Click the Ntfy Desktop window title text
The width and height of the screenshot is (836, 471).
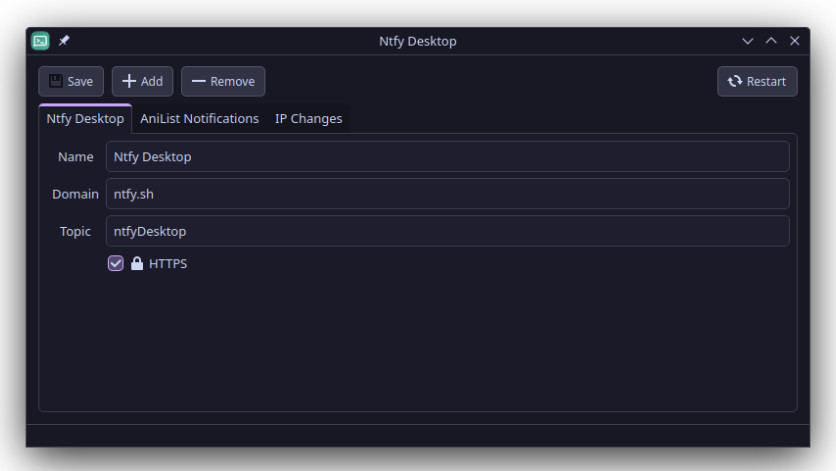point(417,41)
